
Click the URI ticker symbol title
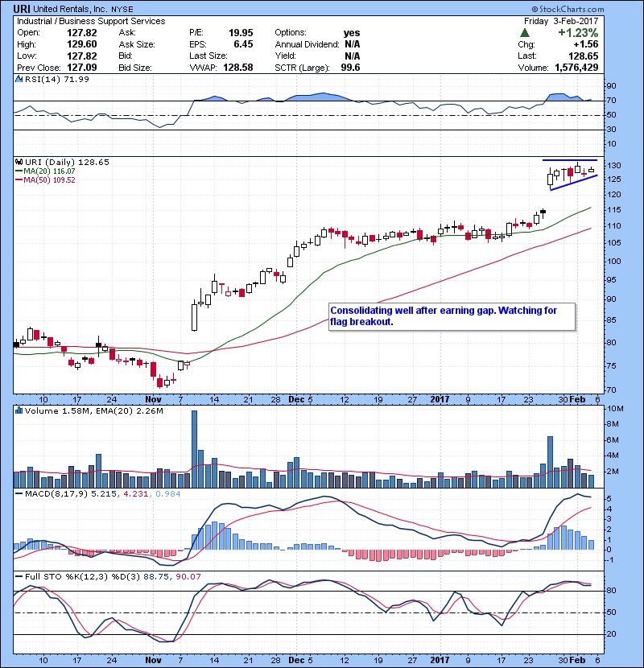22,9
